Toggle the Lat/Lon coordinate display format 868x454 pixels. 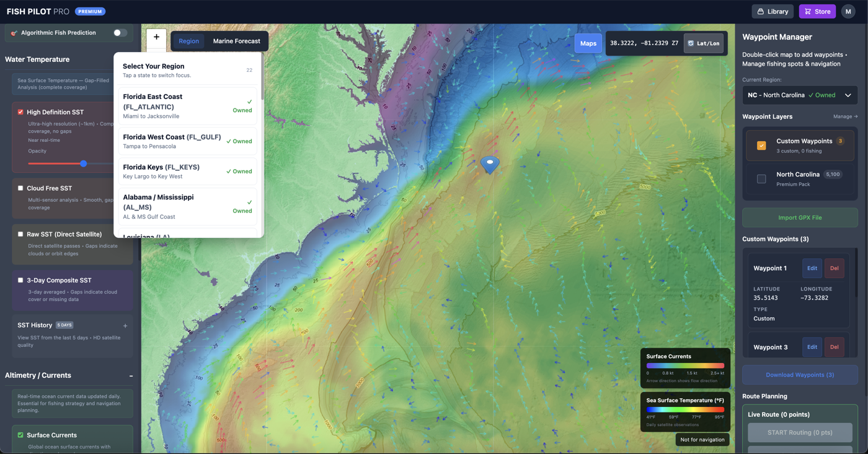[x=704, y=43]
